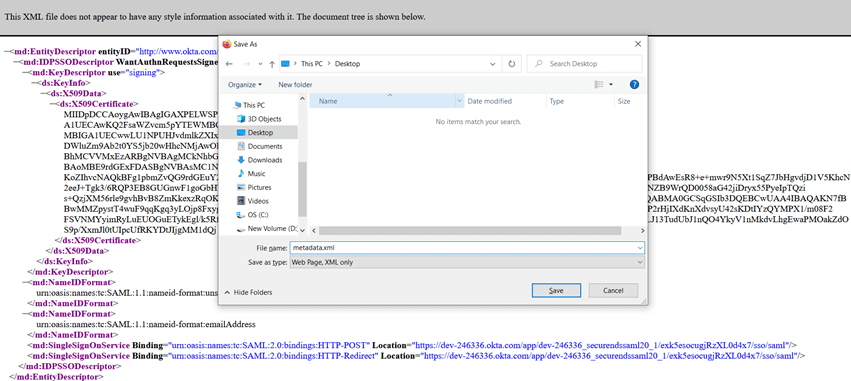Click horizontal scrollbar in file list

470,231
